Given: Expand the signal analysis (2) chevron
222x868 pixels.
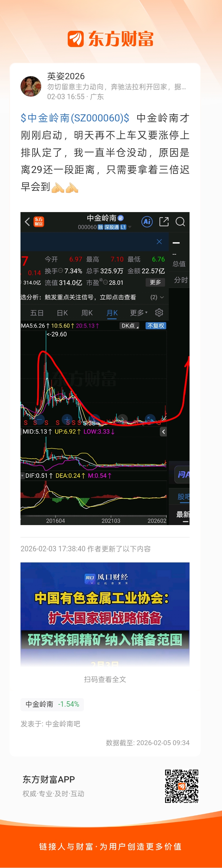Looking at the screenshot, I should click(x=162, y=297).
